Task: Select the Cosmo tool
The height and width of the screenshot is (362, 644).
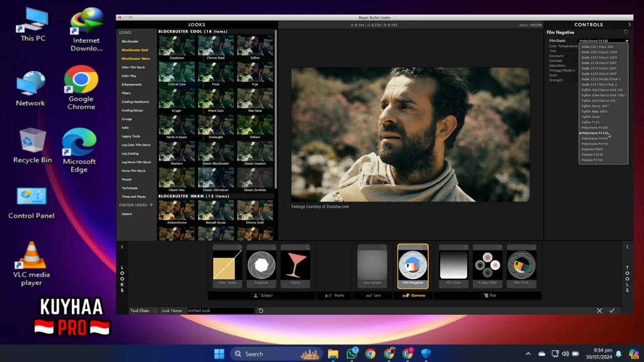Action: 295,266
